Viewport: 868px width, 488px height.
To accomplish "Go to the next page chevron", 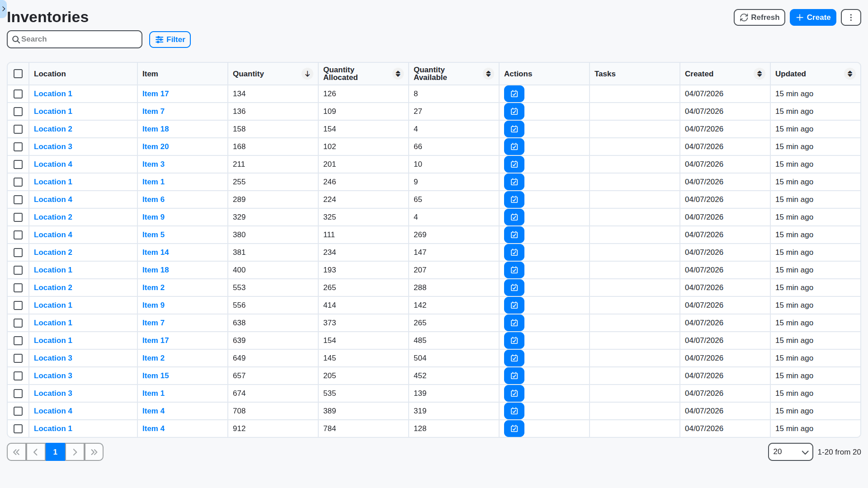I will coord(75,452).
